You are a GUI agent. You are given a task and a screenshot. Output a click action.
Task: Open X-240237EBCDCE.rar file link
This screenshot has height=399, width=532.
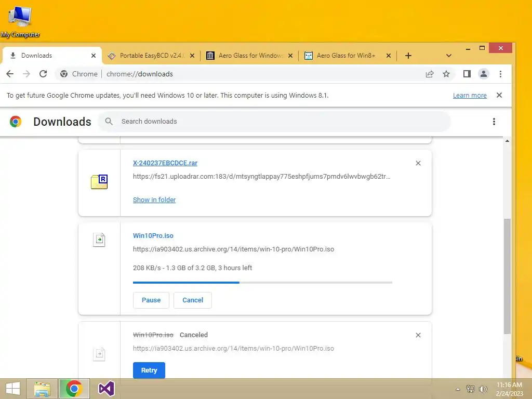point(165,163)
